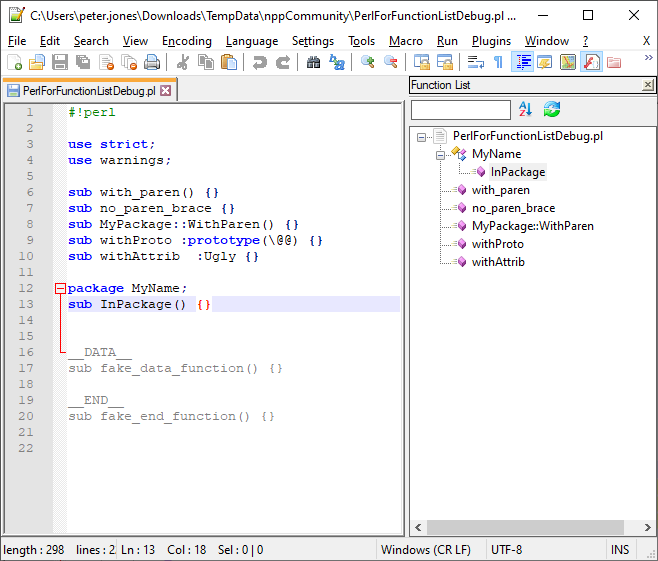The width and height of the screenshot is (658, 561).
Task: Close the PerlForFunctionListDebug.pl tab with its X
Action: point(166,91)
